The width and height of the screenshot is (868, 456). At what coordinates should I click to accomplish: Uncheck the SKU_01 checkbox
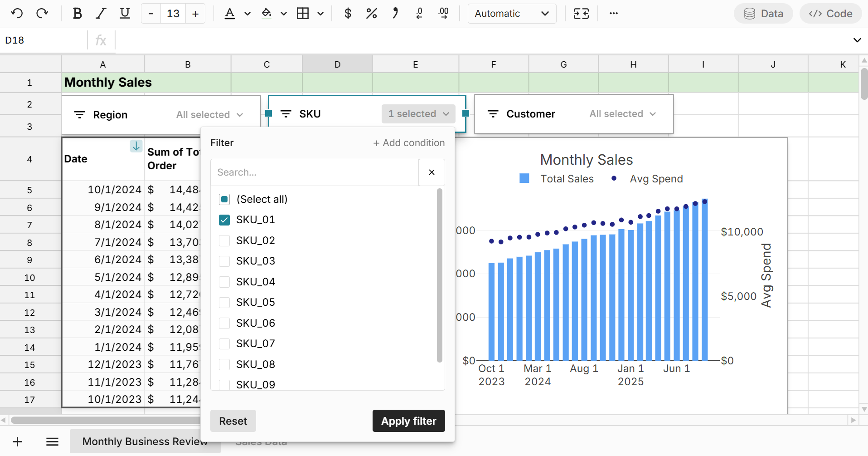[x=224, y=220]
